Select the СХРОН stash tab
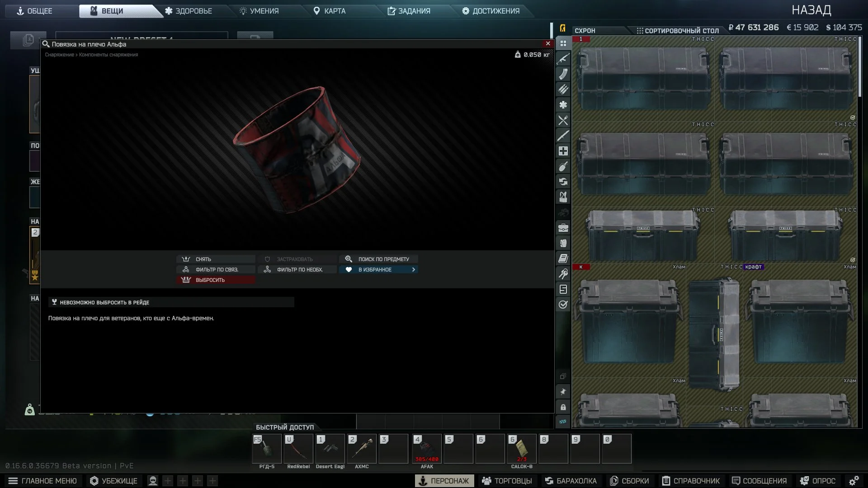 pyautogui.click(x=585, y=30)
